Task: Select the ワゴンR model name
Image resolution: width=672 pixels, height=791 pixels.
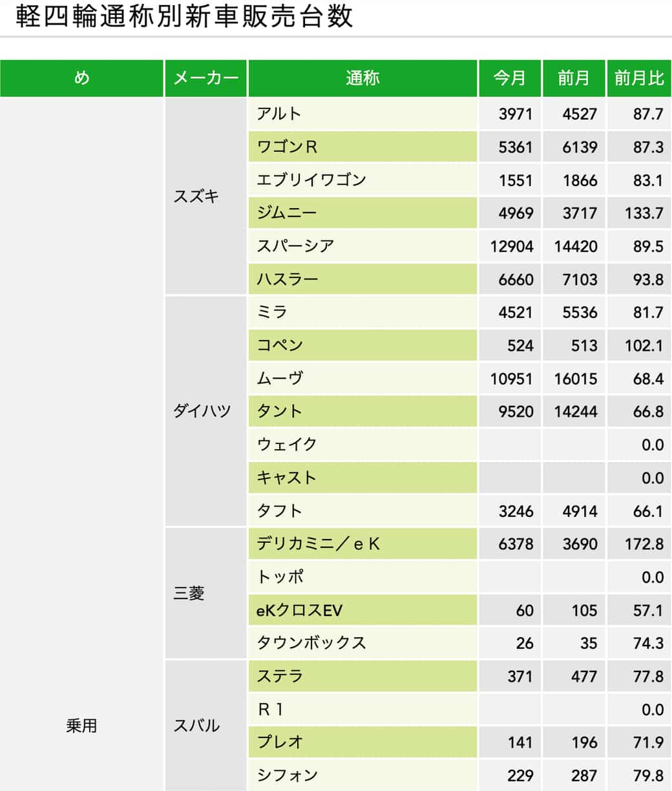Action: click(x=288, y=147)
